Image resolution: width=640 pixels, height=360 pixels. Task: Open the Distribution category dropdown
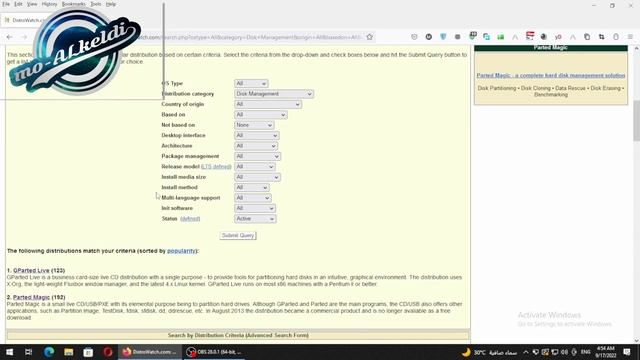tap(274, 94)
